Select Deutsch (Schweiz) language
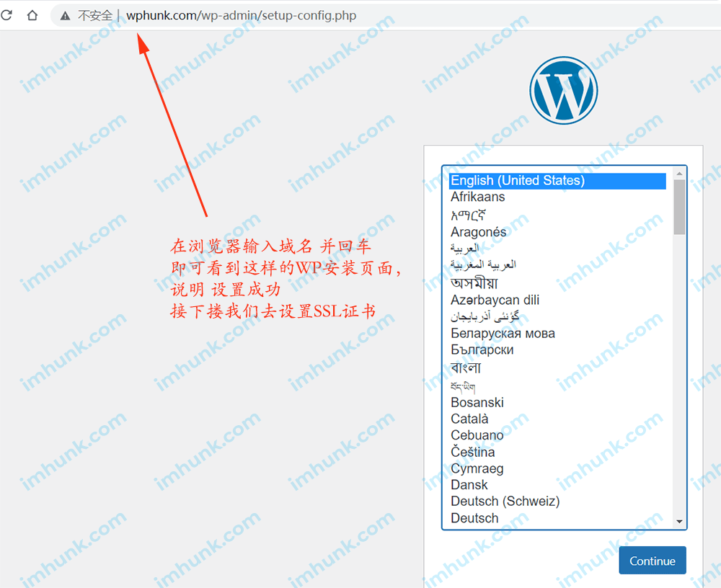Image resolution: width=721 pixels, height=588 pixels. click(557, 502)
